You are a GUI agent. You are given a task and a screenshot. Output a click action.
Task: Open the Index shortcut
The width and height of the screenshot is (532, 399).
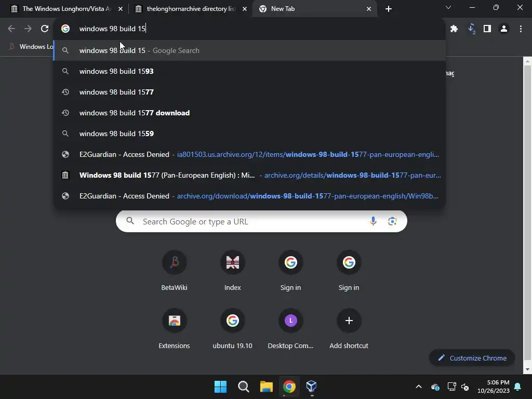click(232, 271)
